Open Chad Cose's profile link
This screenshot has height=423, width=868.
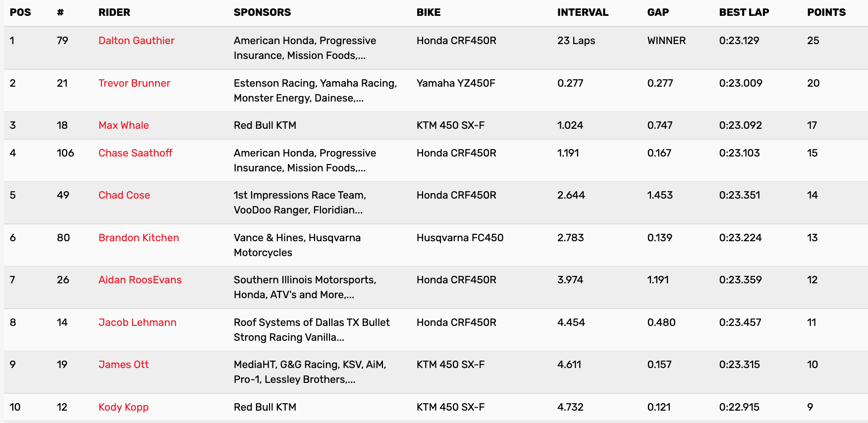point(124,195)
